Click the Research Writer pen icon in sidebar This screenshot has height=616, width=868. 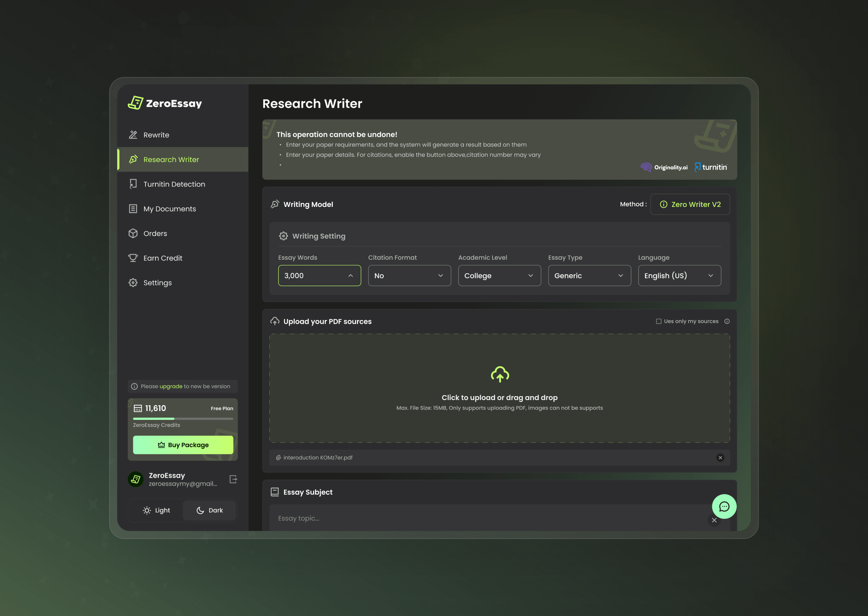133,159
